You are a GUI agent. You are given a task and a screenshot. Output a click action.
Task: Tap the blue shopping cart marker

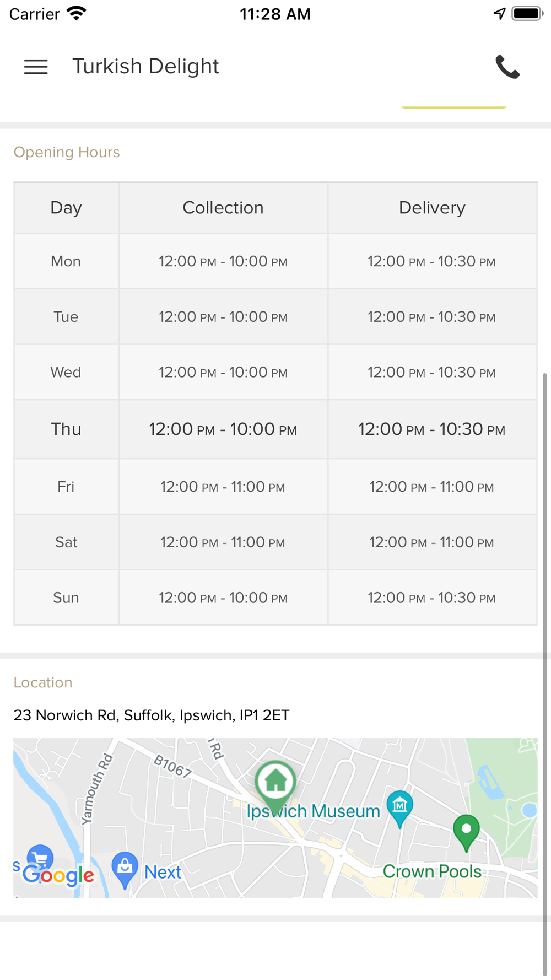click(x=40, y=858)
